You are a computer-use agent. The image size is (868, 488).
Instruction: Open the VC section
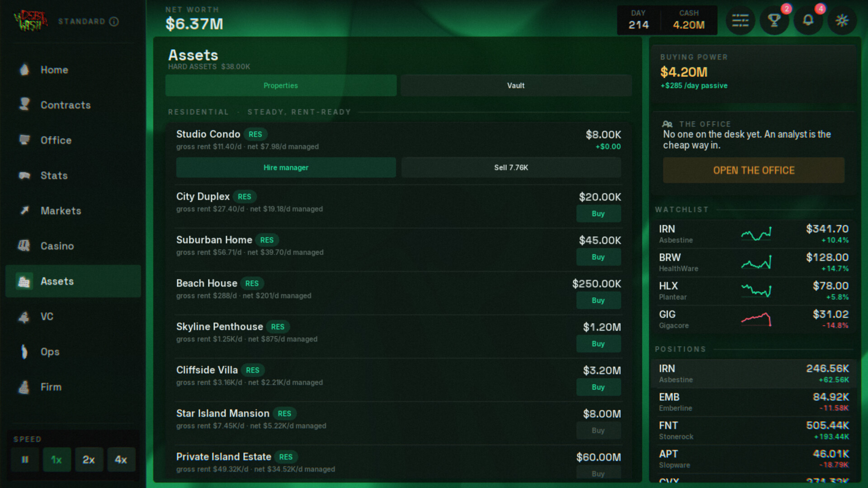pos(73,316)
